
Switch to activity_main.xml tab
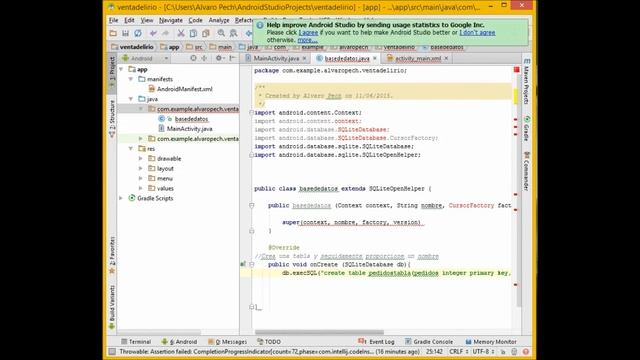pyautogui.click(x=418, y=58)
